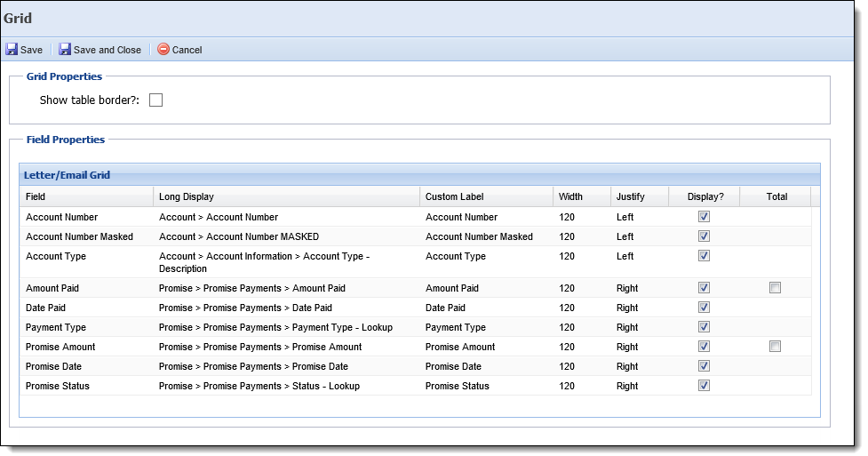The width and height of the screenshot is (868, 456).
Task: Click the Letter/Email Grid panel title
Action: [67, 175]
